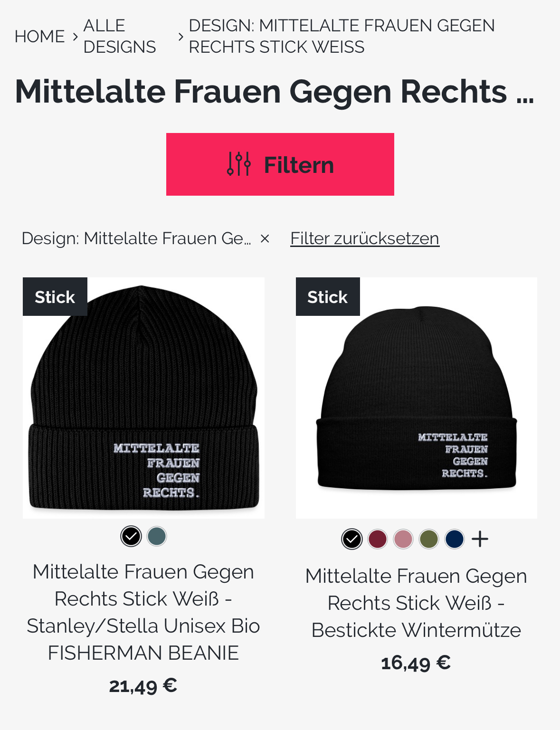Screen dimensions: 560x730
Task: Click the filter sliders icon
Action: [x=238, y=164]
